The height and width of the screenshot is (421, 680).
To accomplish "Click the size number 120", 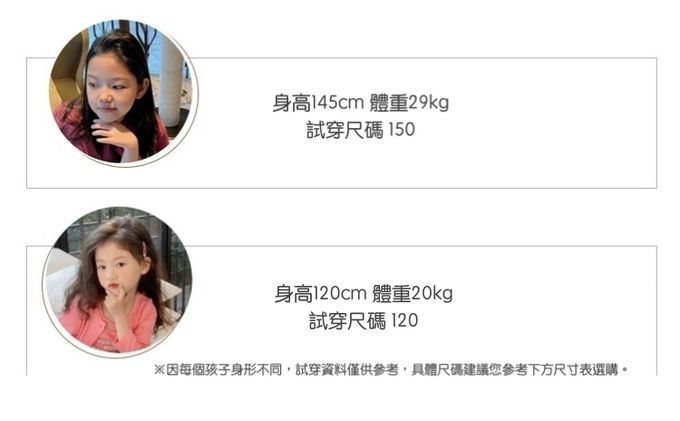I will 405,321.
